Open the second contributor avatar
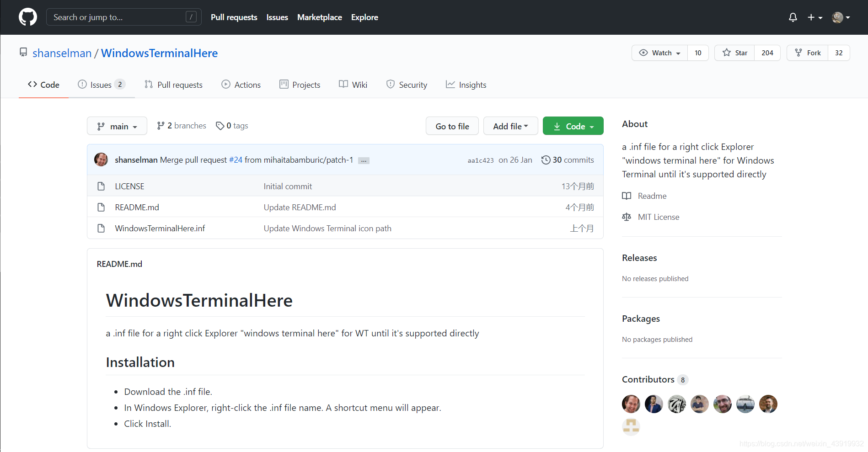This screenshot has width=868, height=452. 654,404
